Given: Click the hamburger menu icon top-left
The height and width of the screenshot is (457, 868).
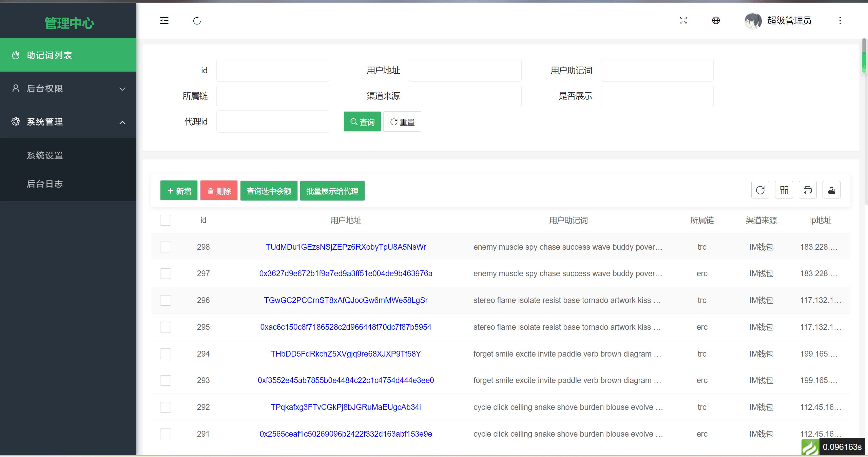Looking at the screenshot, I should 164,21.
